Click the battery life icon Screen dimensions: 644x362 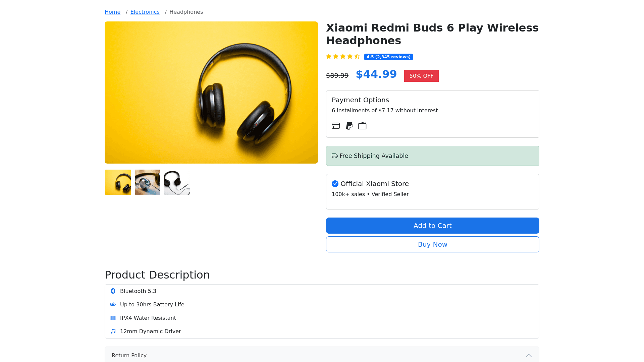pyautogui.click(x=113, y=304)
